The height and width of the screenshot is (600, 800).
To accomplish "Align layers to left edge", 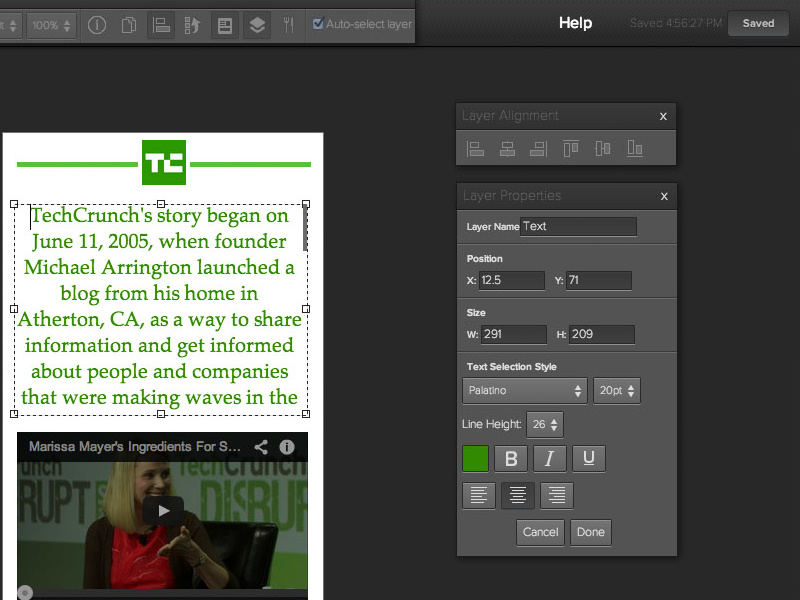I will [475, 149].
